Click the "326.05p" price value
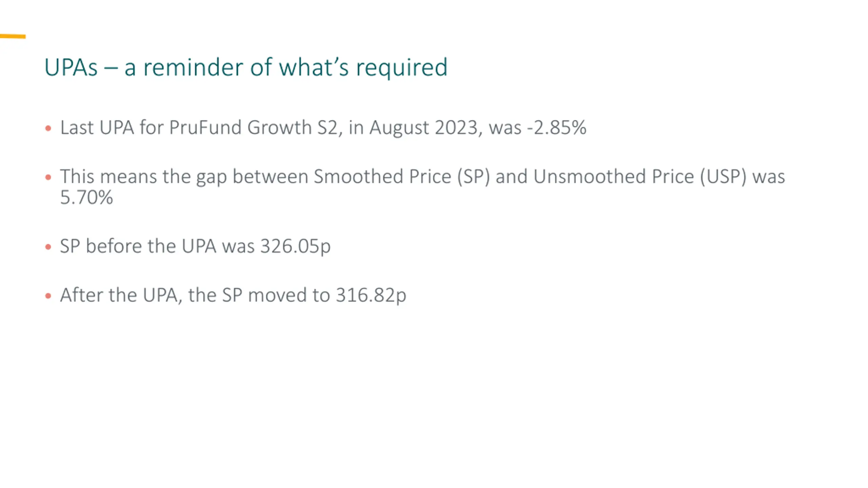Viewport: 868px width, 488px height. click(295, 246)
